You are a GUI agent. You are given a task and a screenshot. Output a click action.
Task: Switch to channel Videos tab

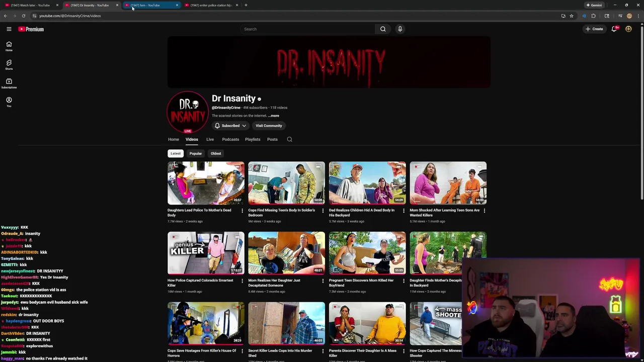click(x=192, y=139)
